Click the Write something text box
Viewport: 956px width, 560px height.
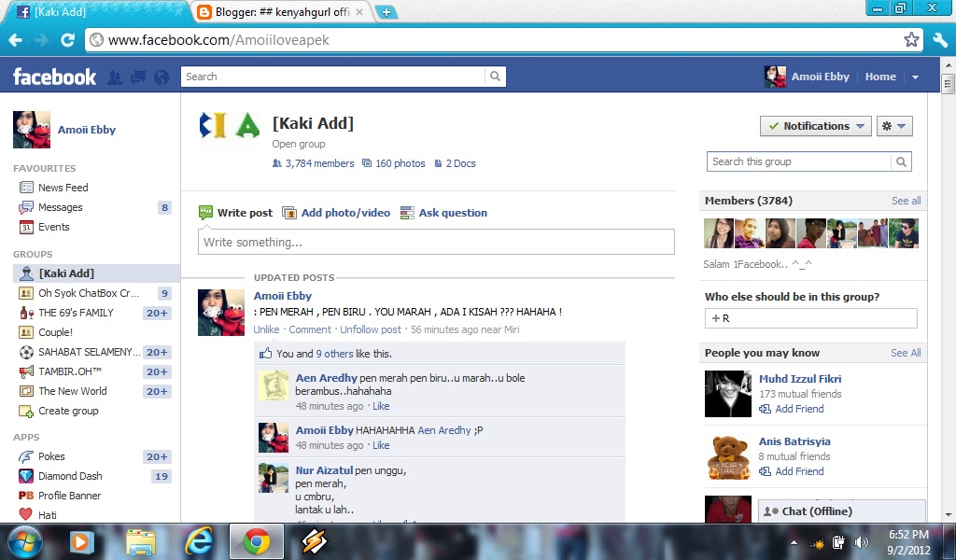tap(436, 242)
